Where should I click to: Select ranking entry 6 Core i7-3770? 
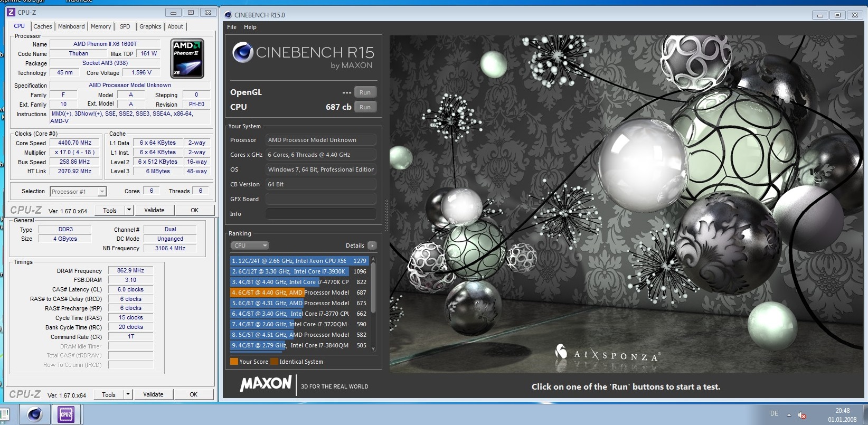pyautogui.click(x=299, y=314)
